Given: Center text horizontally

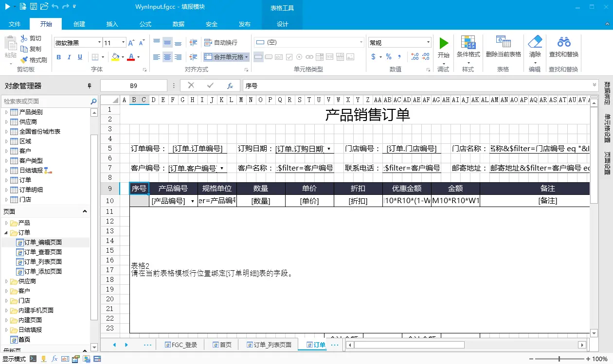Looking at the screenshot, I should (x=167, y=57).
